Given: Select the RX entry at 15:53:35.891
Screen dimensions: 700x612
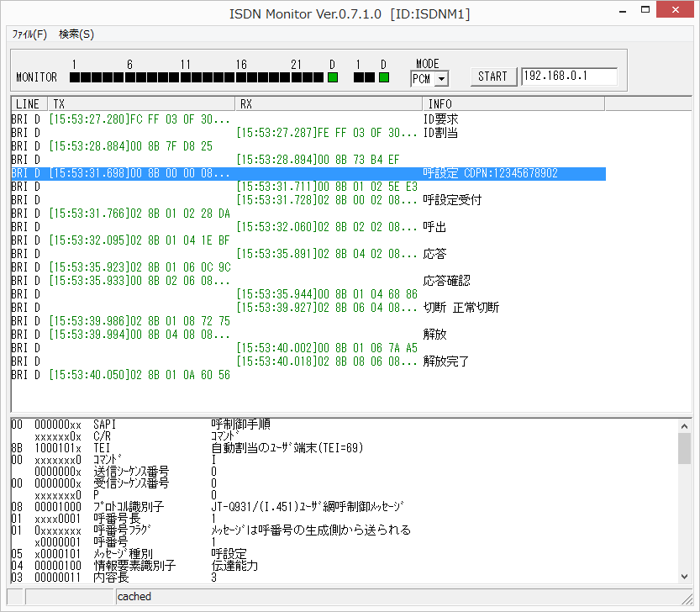Looking at the screenshot, I should click(327, 254).
